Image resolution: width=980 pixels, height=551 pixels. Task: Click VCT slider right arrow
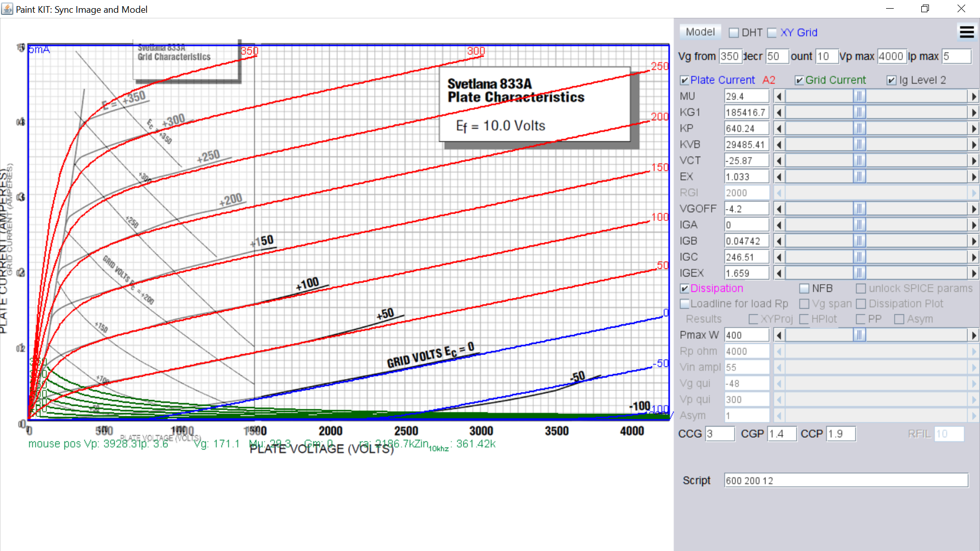(x=973, y=161)
